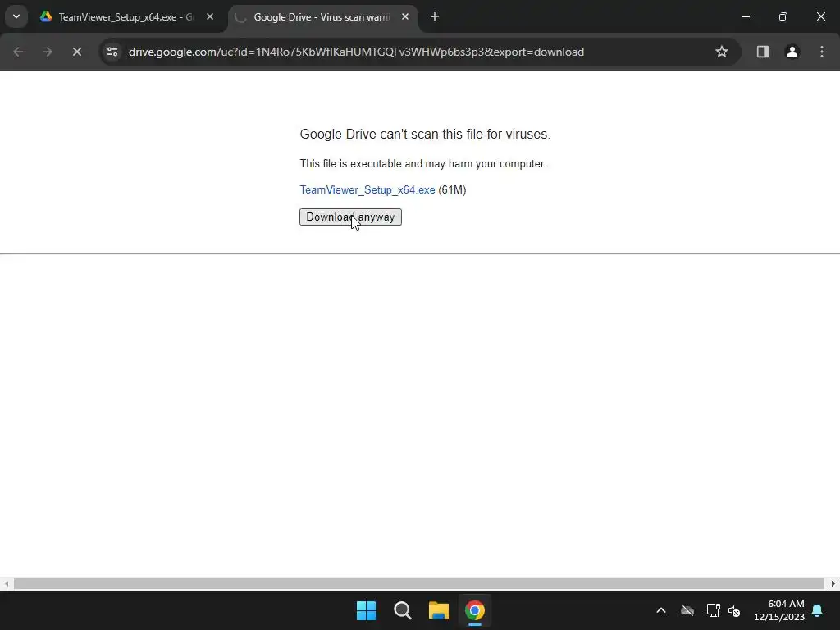Open the network status tray icon

[x=713, y=610]
